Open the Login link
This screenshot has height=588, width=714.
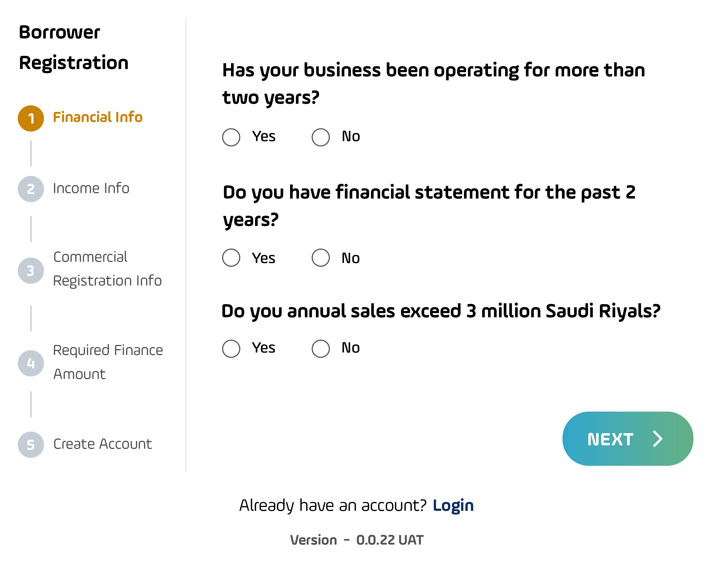click(453, 505)
